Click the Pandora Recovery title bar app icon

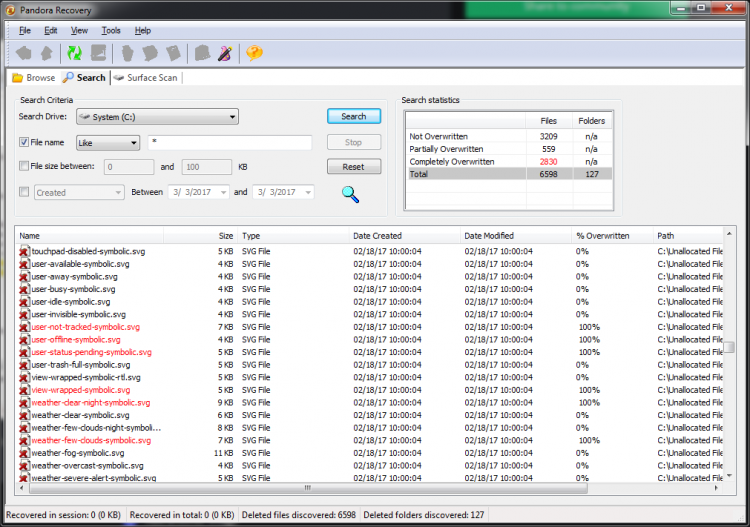point(10,10)
